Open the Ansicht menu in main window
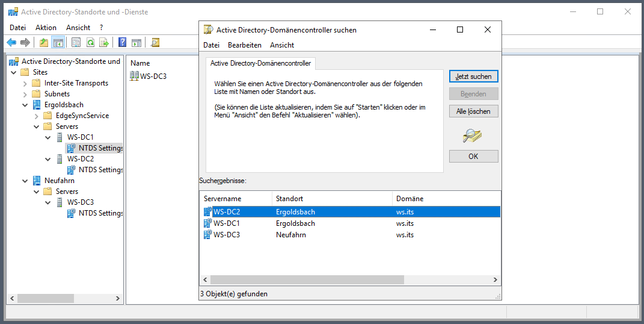This screenshot has width=644, height=324. pyautogui.click(x=78, y=28)
